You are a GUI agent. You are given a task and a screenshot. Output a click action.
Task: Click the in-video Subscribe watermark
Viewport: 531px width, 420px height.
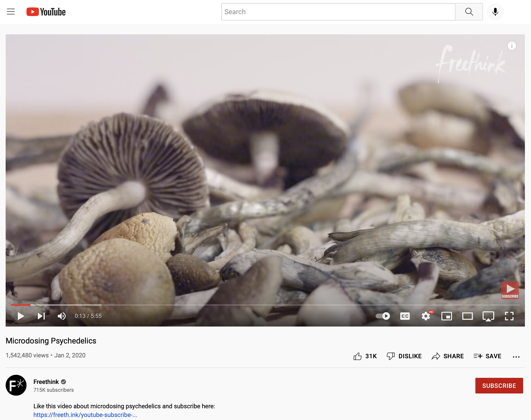point(510,290)
